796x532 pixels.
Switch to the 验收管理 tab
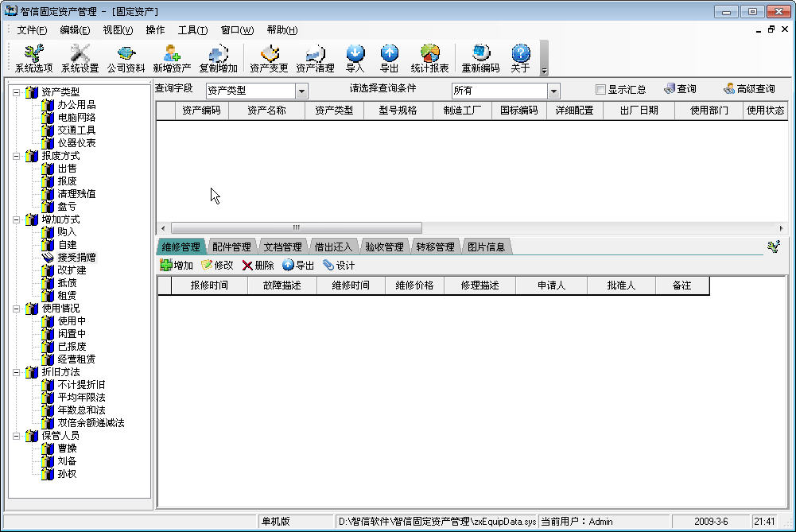click(384, 247)
